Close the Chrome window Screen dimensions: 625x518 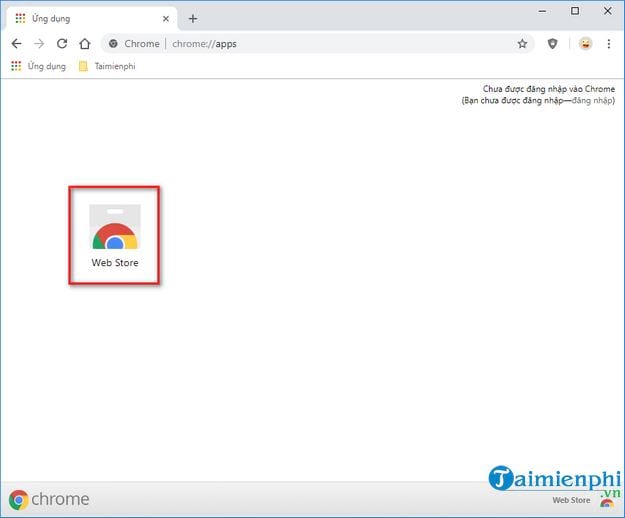point(607,11)
